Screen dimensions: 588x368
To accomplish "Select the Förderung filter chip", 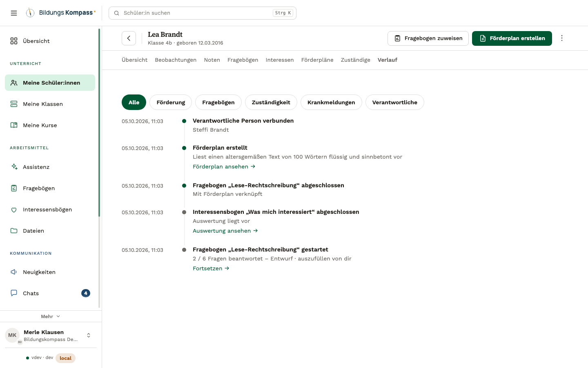I will 171,102.
